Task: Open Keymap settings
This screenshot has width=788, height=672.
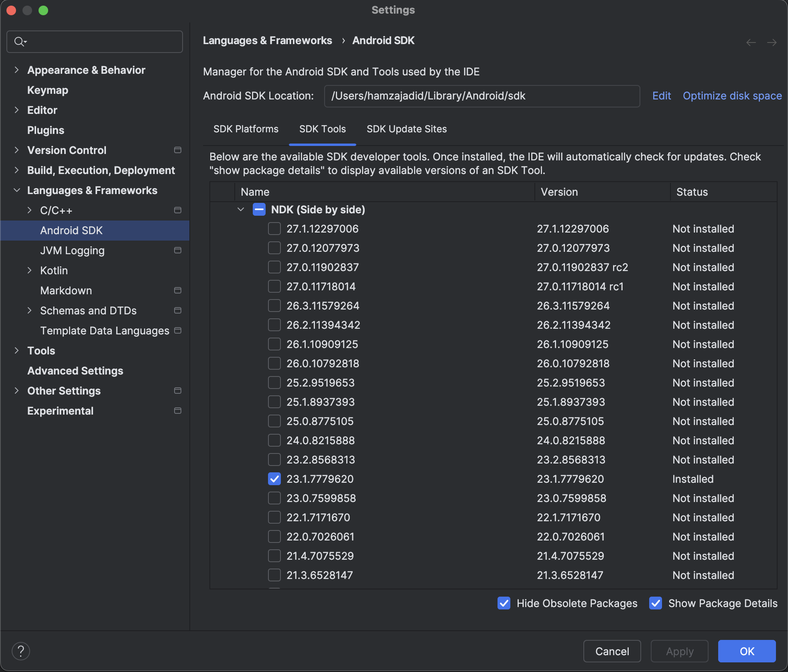Action: tap(48, 90)
